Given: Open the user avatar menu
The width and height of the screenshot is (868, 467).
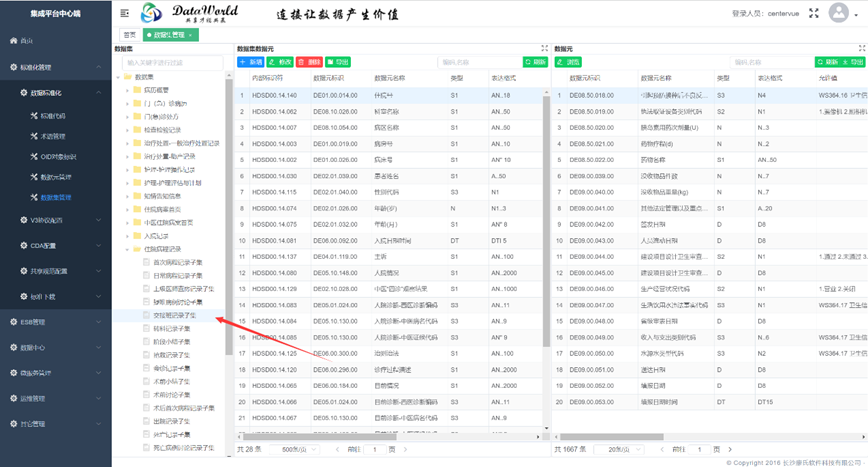Looking at the screenshot, I should point(839,13).
